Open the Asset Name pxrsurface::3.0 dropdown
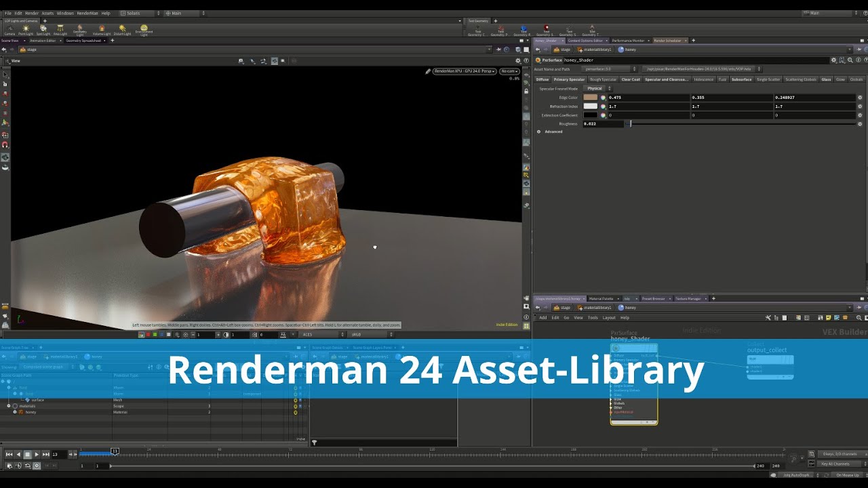This screenshot has width=868, height=488. (x=610, y=69)
